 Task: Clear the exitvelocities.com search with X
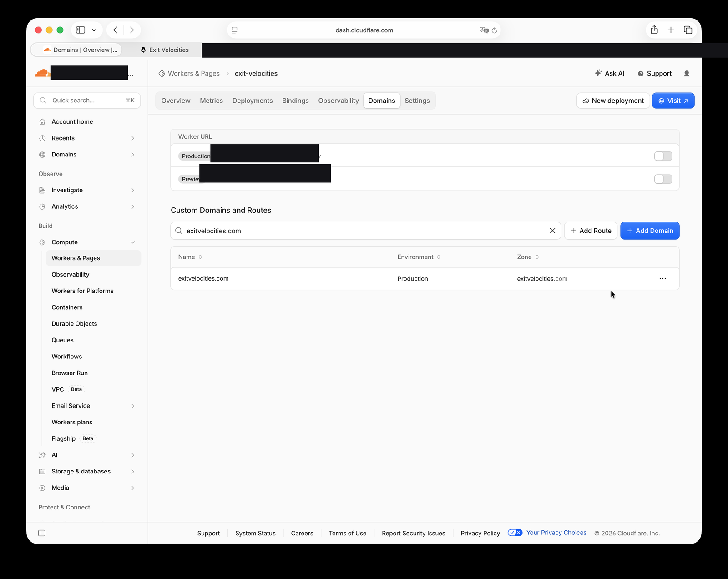point(552,231)
